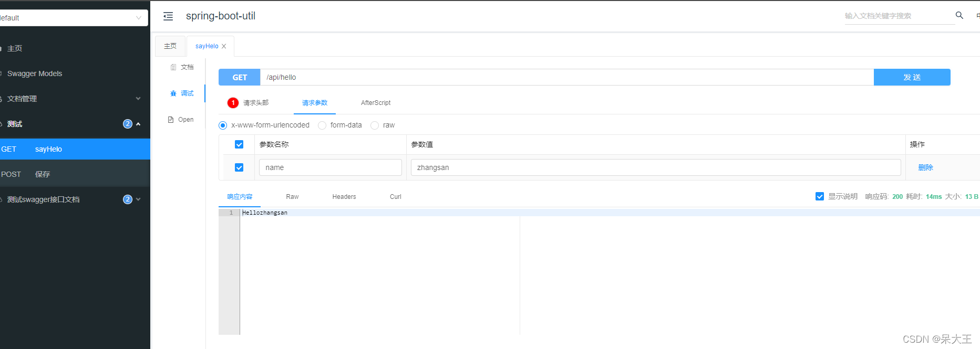Open the 响应内容 response tab
980x349 pixels.
[x=240, y=197]
